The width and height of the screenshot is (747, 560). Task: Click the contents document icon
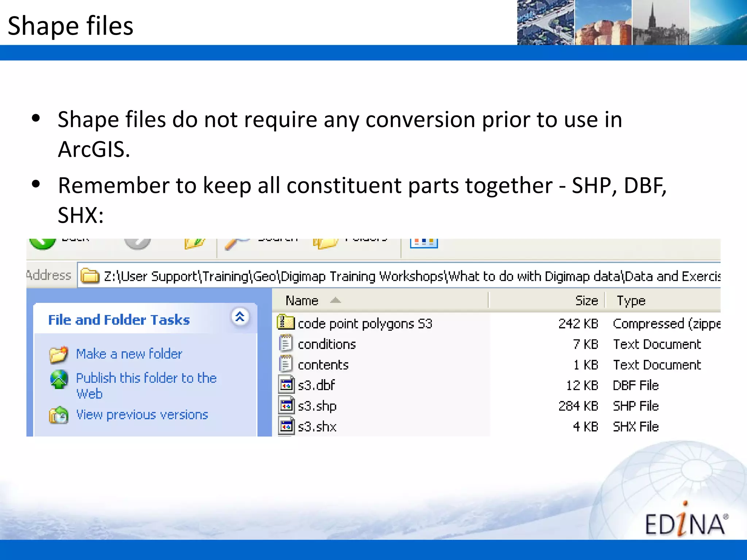[286, 363]
